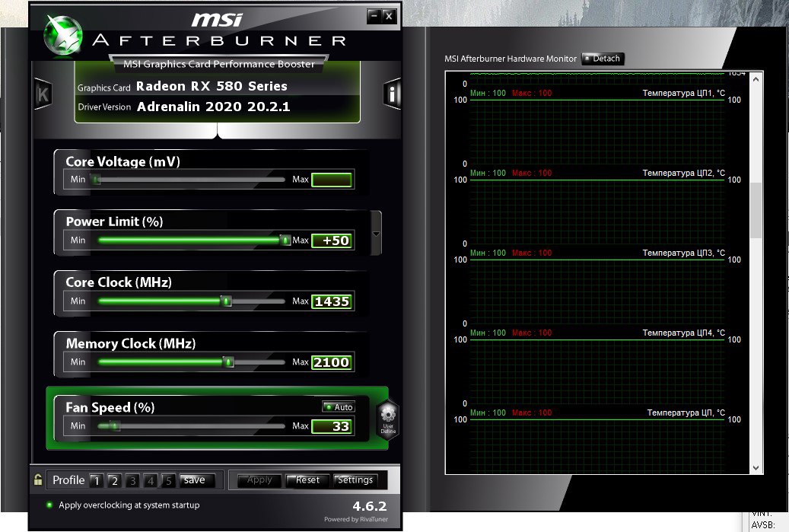This screenshot has height=532, width=789.
Task: Select profile slot 5
Action: point(169,481)
